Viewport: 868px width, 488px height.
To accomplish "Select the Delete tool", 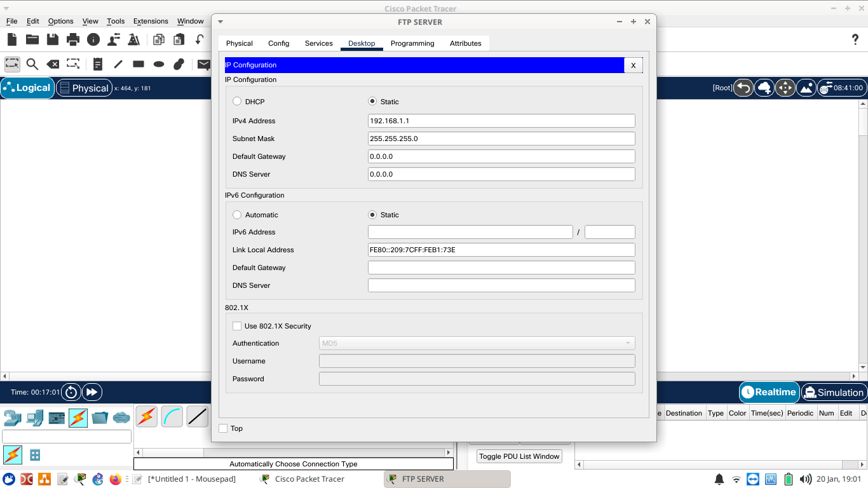I will pyautogui.click(x=53, y=64).
